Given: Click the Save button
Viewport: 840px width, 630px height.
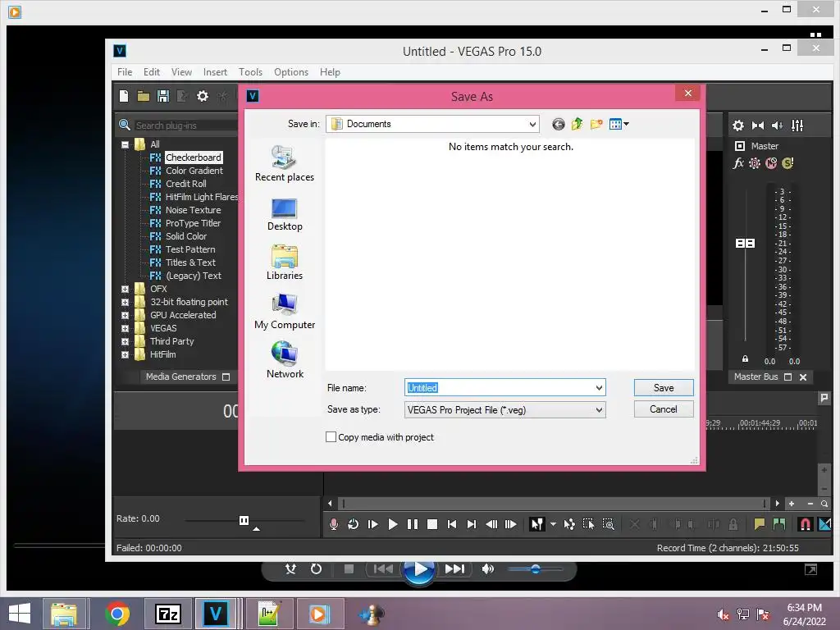Looking at the screenshot, I should 664,387.
